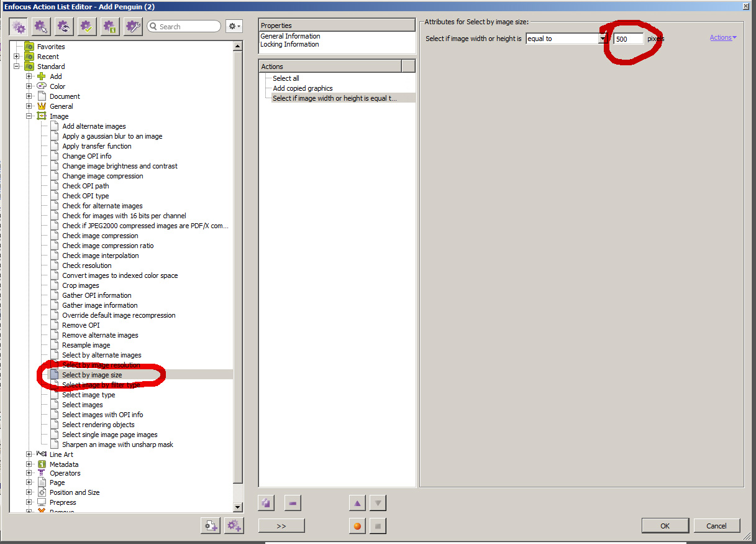The height and width of the screenshot is (544, 756).
Task: Click the gear with info badge icon
Action: click(110, 27)
